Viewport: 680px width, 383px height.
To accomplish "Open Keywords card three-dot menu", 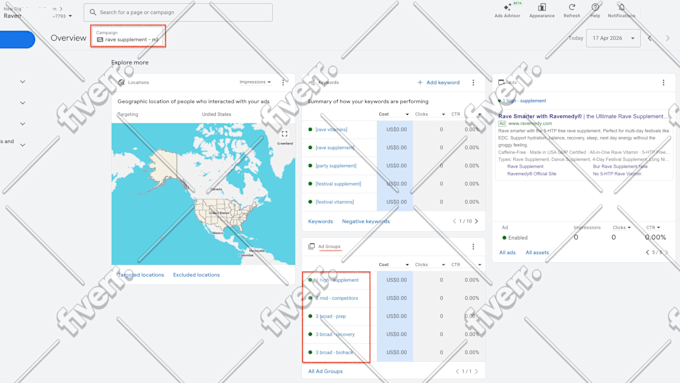I will pyautogui.click(x=473, y=82).
